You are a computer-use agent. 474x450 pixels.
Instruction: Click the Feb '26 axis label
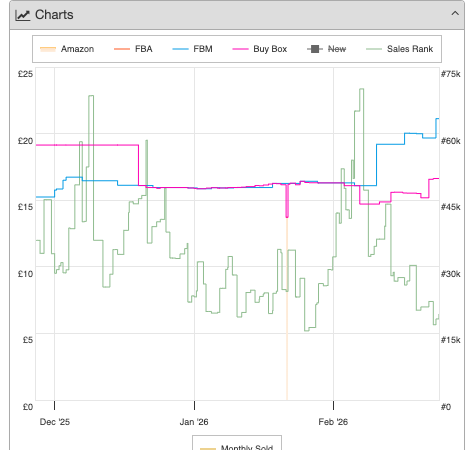333,422
